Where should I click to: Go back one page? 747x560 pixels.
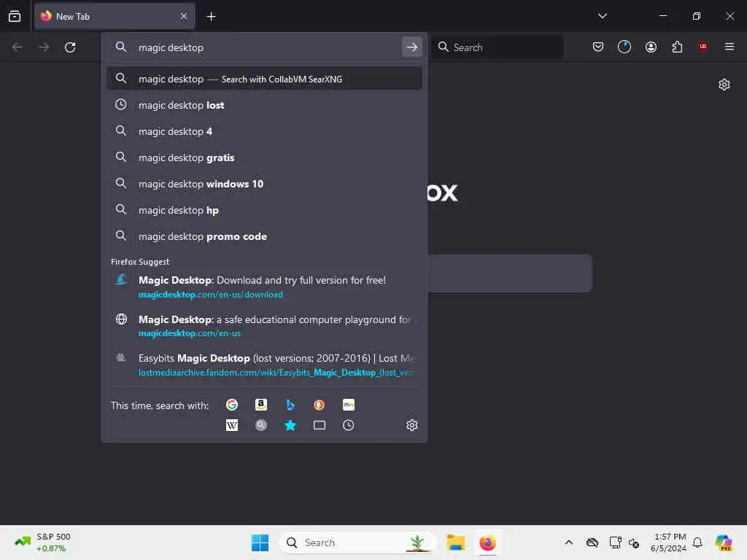[18, 47]
